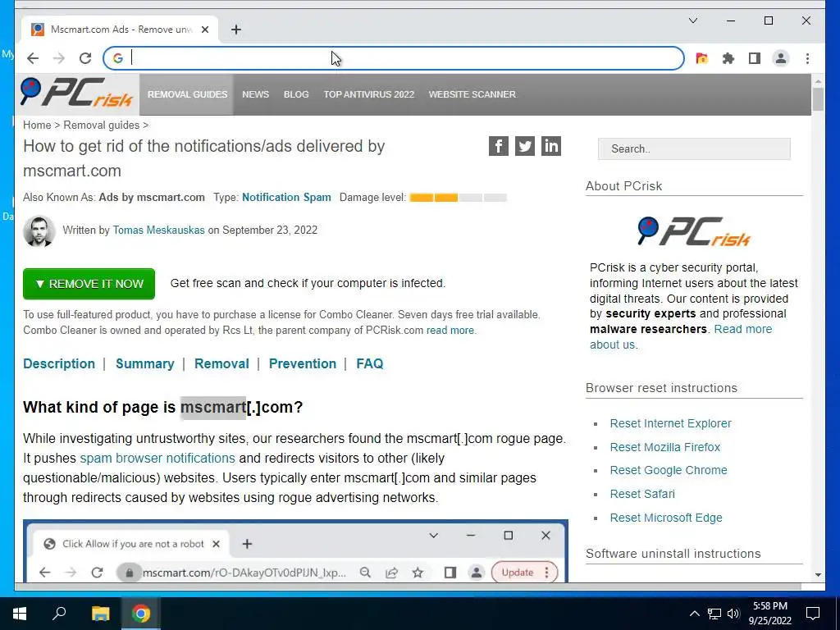Jump to Summary section
840x630 pixels.
coord(144,363)
